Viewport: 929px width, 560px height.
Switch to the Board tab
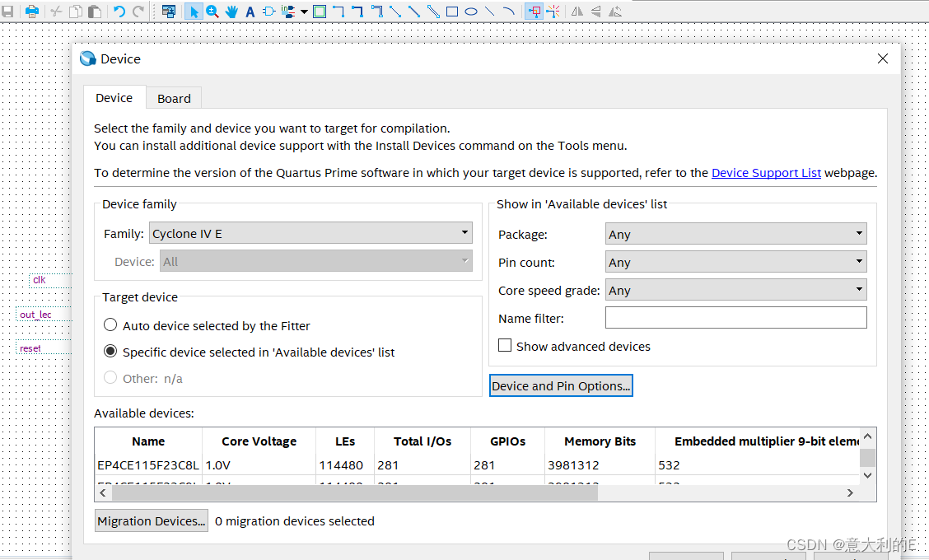(175, 98)
